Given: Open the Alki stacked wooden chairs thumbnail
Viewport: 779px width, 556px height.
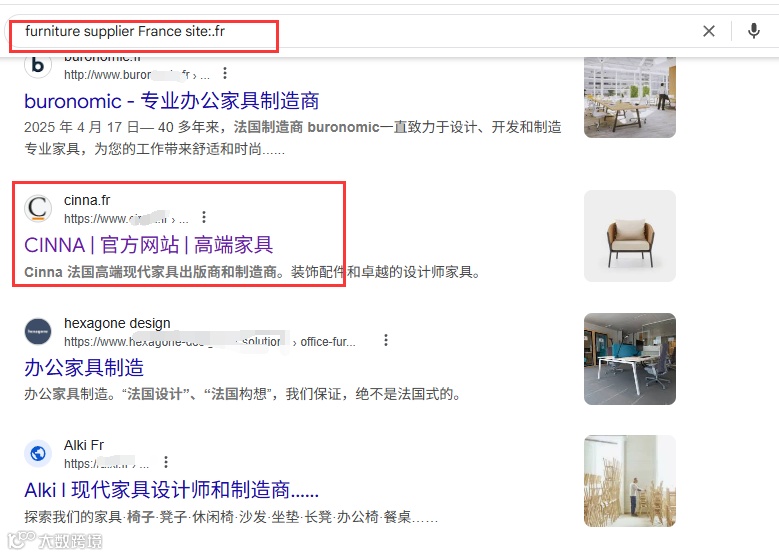Looking at the screenshot, I should [x=630, y=481].
